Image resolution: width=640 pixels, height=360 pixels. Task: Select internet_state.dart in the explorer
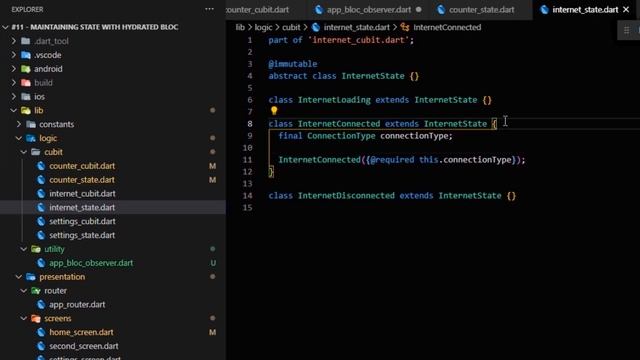(82, 208)
